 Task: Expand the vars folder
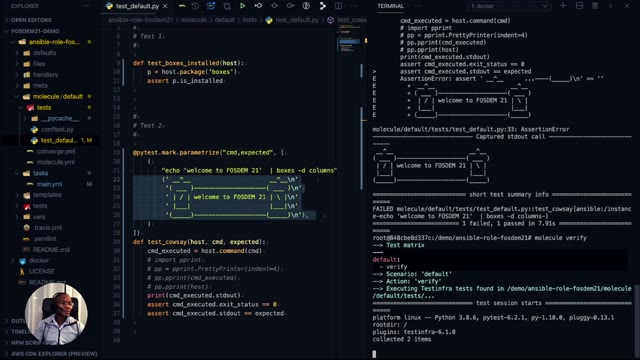(39, 217)
